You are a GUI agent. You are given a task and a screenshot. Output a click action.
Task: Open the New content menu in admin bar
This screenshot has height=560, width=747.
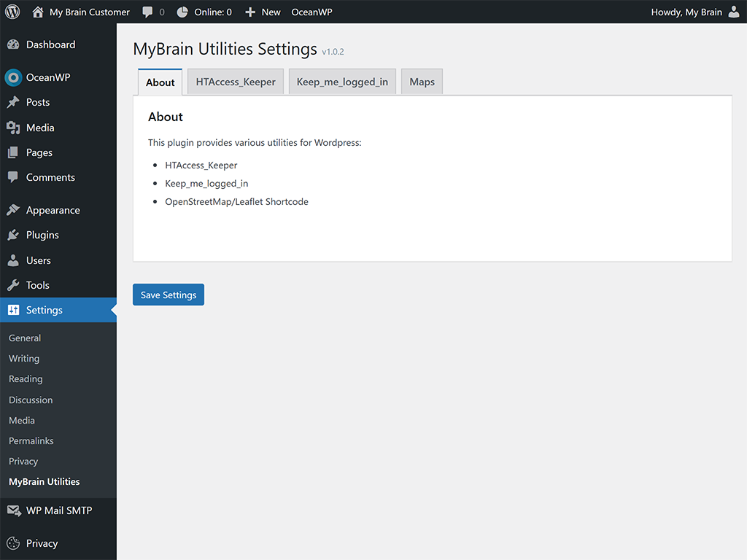[x=263, y=12]
